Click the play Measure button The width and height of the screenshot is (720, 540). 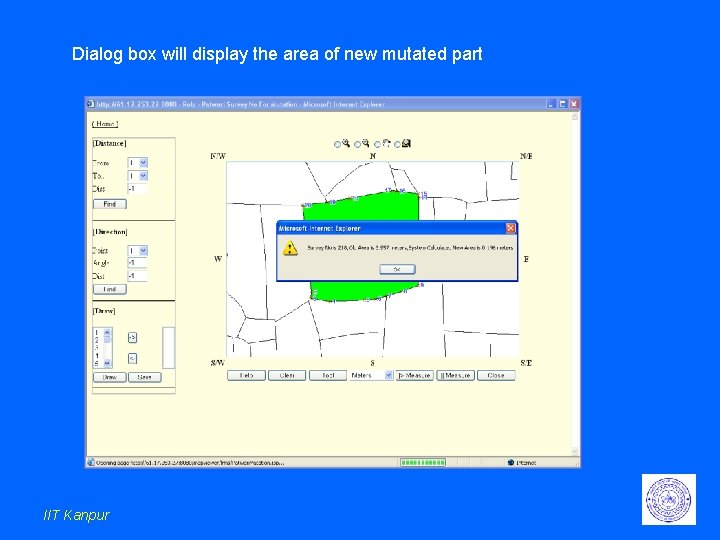pyautogui.click(x=415, y=376)
